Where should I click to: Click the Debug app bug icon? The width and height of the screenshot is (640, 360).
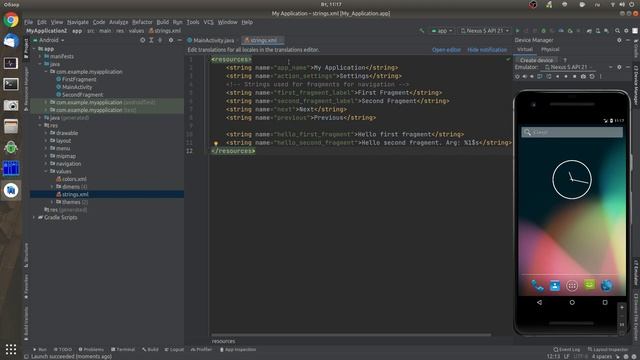point(543,31)
